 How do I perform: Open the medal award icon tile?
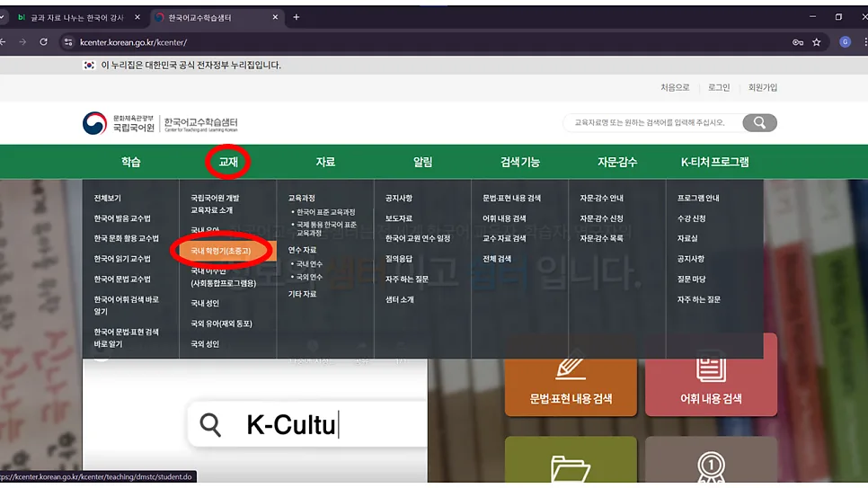point(711,460)
